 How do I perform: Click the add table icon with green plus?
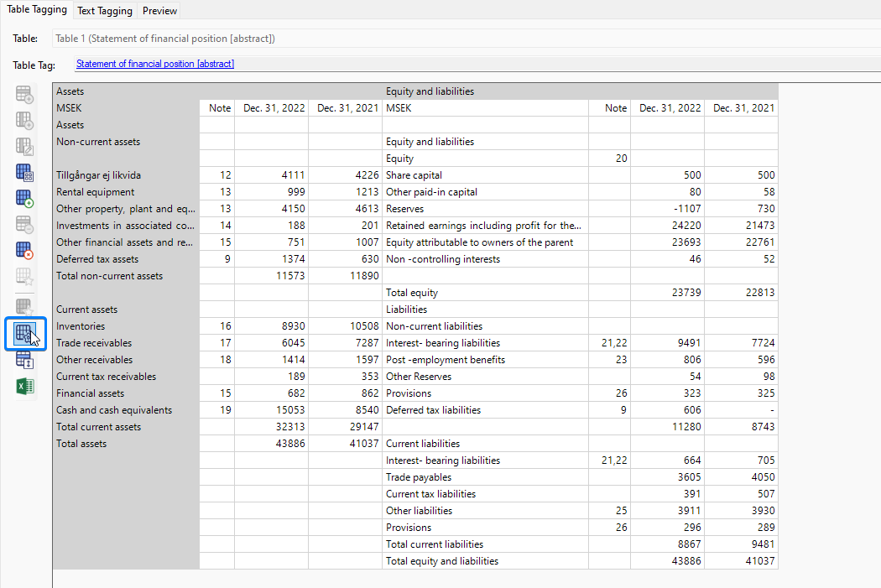(x=24, y=198)
